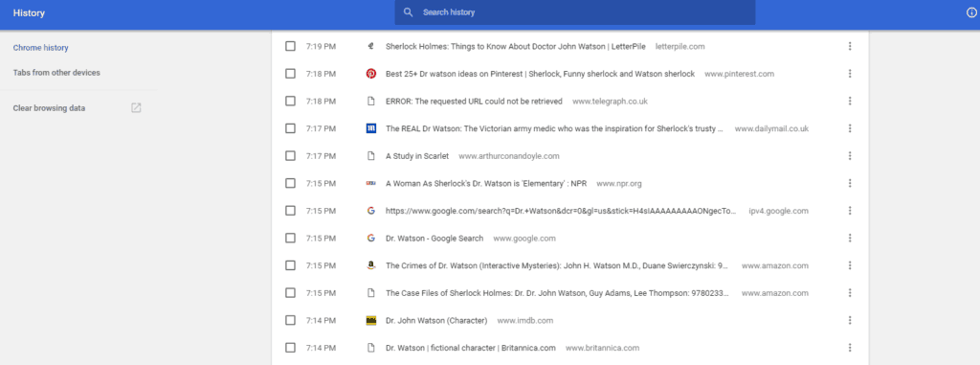Tick the Britannica Dr. Watson entry checkbox
This screenshot has width=980, height=365.
290,348
